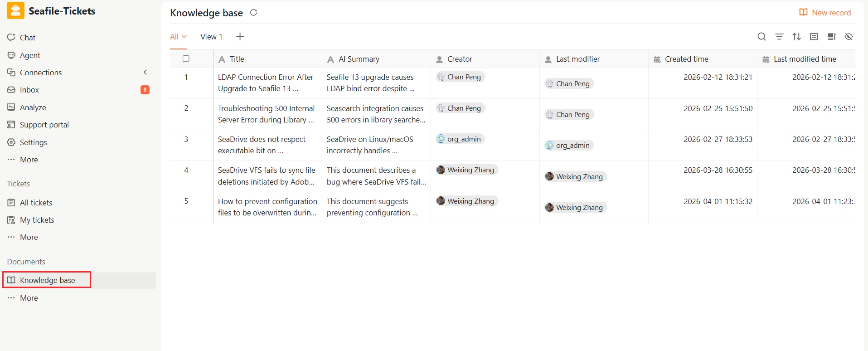Click summary 'This document describes a bug'

[376, 176]
